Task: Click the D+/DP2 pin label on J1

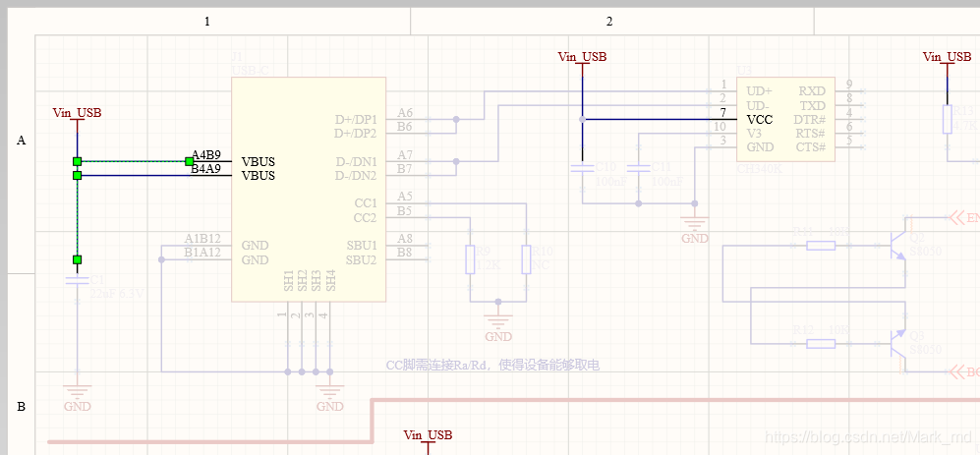Action: (x=356, y=133)
